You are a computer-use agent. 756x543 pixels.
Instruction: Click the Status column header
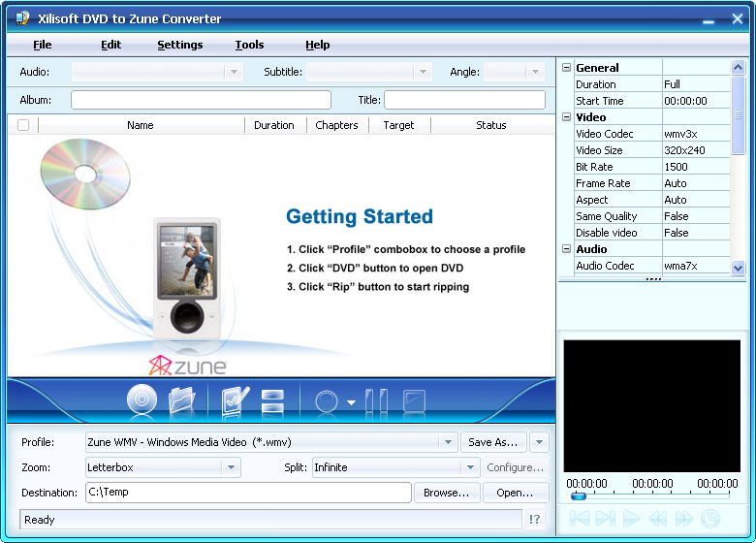coord(491,125)
